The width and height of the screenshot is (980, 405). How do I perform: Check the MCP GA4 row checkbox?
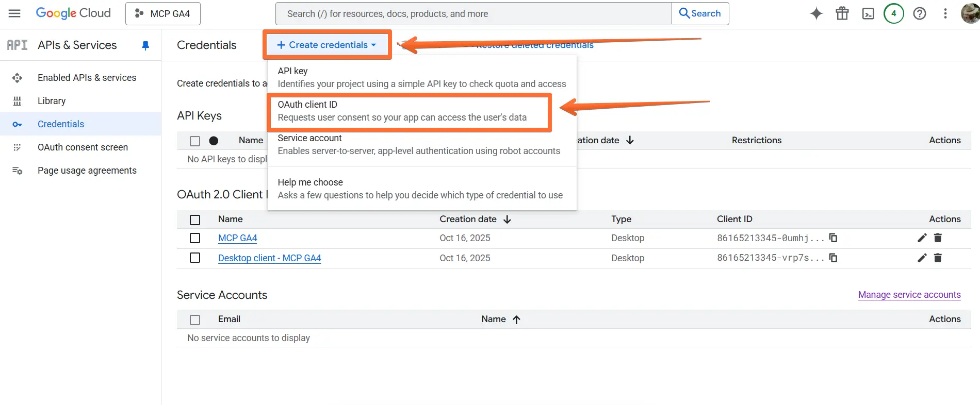195,238
